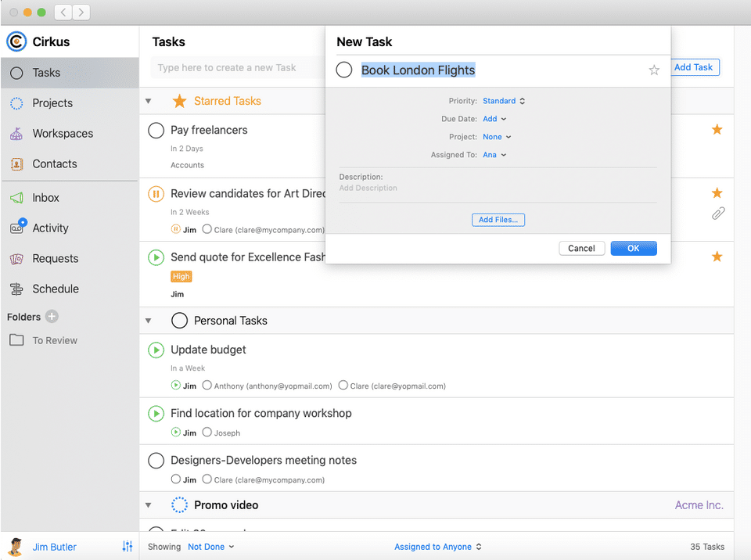Open the Priority Standard dropdown
751x560 pixels.
pyautogui.click(x=504, y=101)
